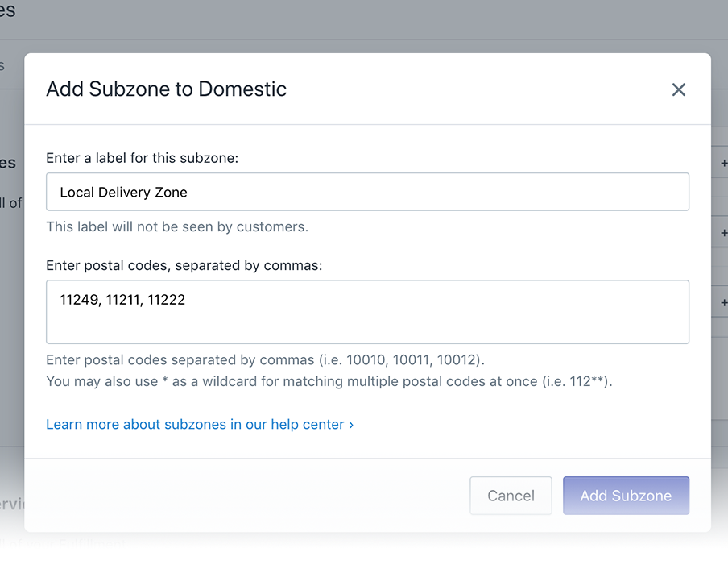
Task: Click the 'Add Subzone to Domestic' title
Action: [x=167, y=89]
